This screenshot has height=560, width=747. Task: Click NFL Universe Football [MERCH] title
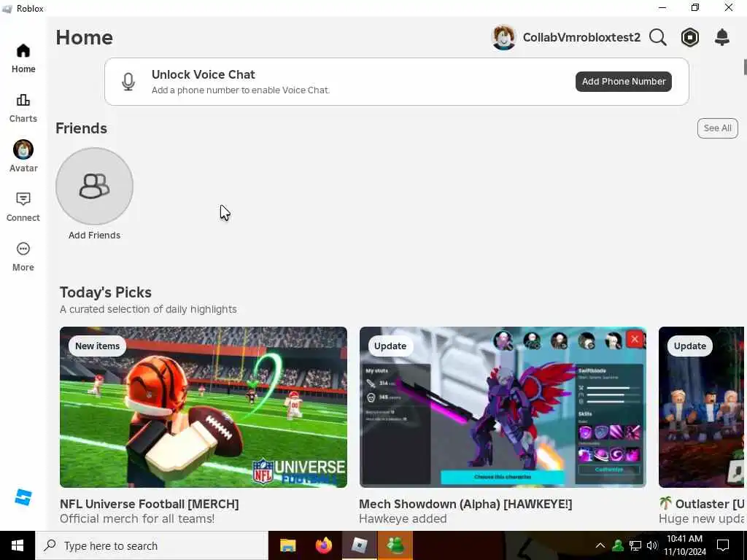(x=149, y=504)
